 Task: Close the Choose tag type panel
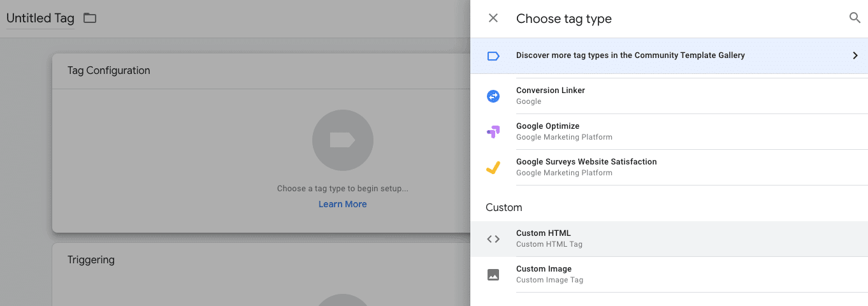pos(493,18)
